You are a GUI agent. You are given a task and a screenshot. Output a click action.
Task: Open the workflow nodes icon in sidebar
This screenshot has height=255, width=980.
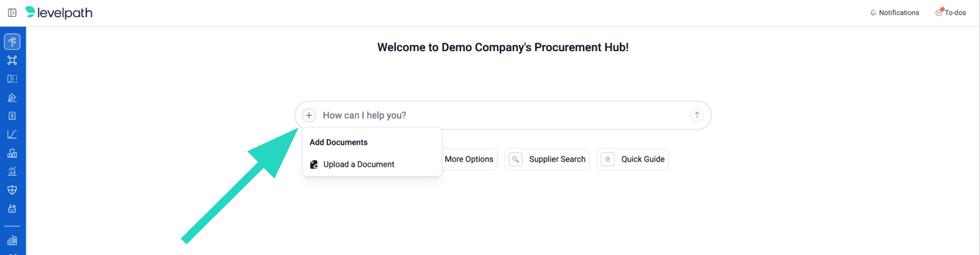pyautogui.click(x=12, y=60)
